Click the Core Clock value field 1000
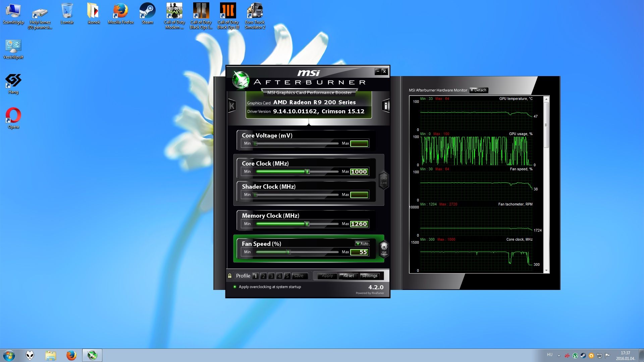 click(x=359, y=172)
